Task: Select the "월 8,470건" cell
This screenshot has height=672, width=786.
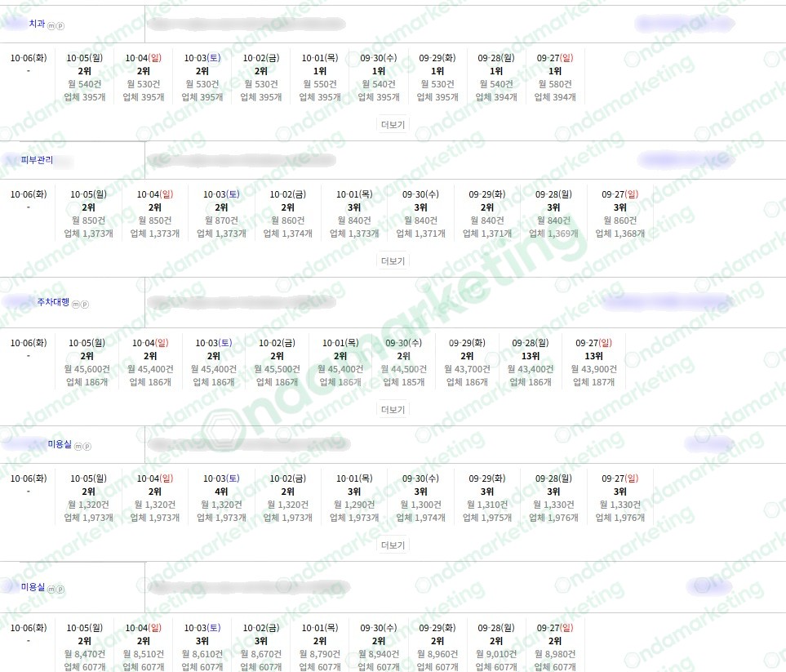Action: [85, 654]
